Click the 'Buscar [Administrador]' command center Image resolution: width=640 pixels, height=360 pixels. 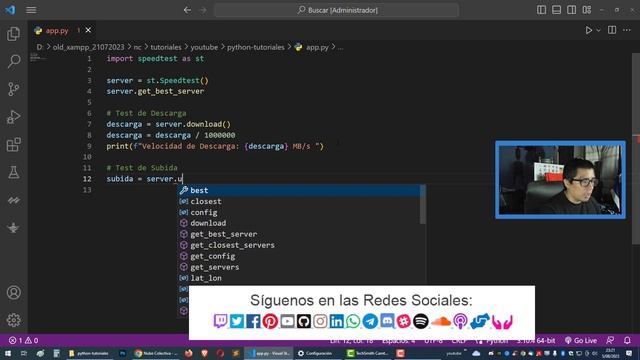[337, 10]
